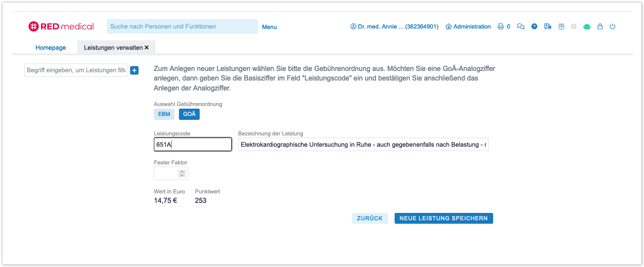This screenshot has height=267, width=644.
Task: Open Dr. med. Annie user profile
Action: point(394,26)
